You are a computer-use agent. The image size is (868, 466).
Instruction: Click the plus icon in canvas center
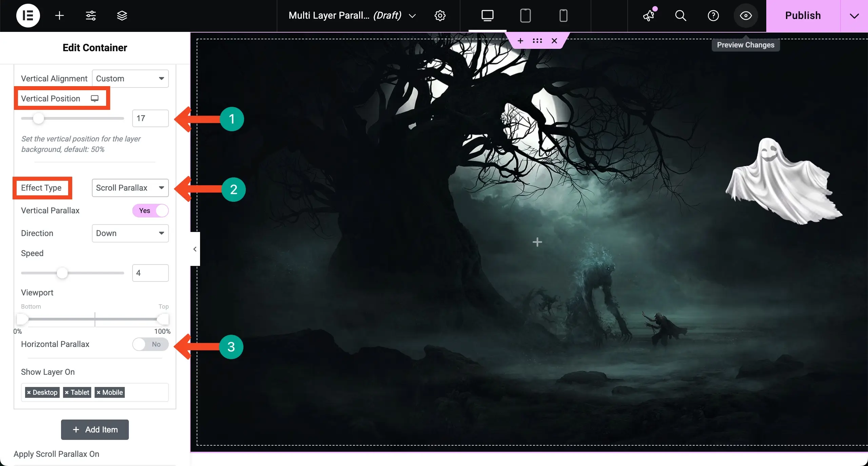click(x=537, y=242)
